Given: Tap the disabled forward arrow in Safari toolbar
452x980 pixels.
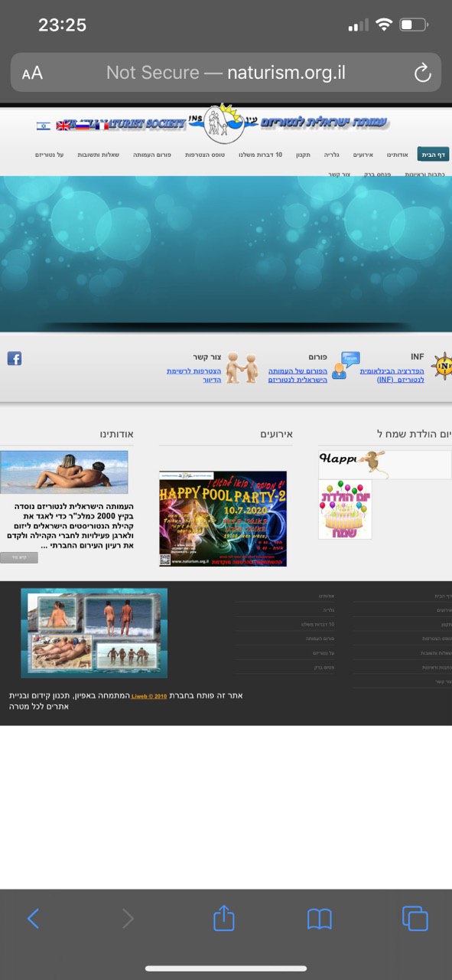Looking at the screenshot, I should coord(128,919).
